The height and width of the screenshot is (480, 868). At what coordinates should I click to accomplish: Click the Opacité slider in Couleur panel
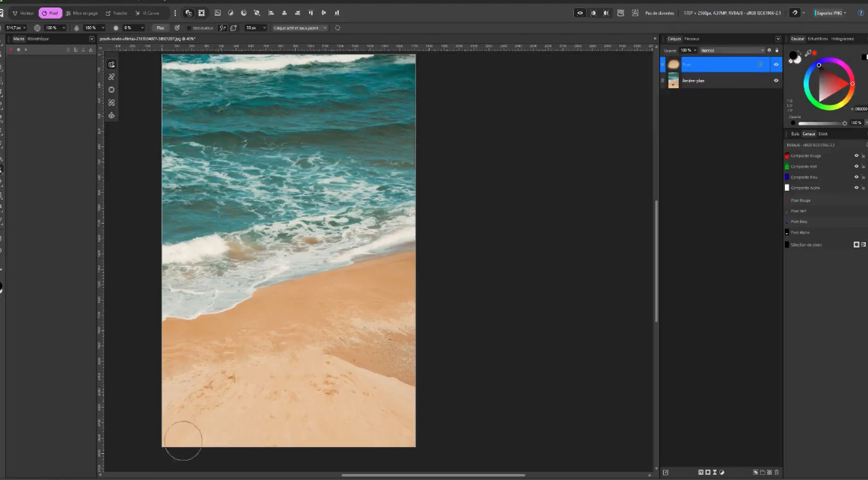[x=822, y=123]
